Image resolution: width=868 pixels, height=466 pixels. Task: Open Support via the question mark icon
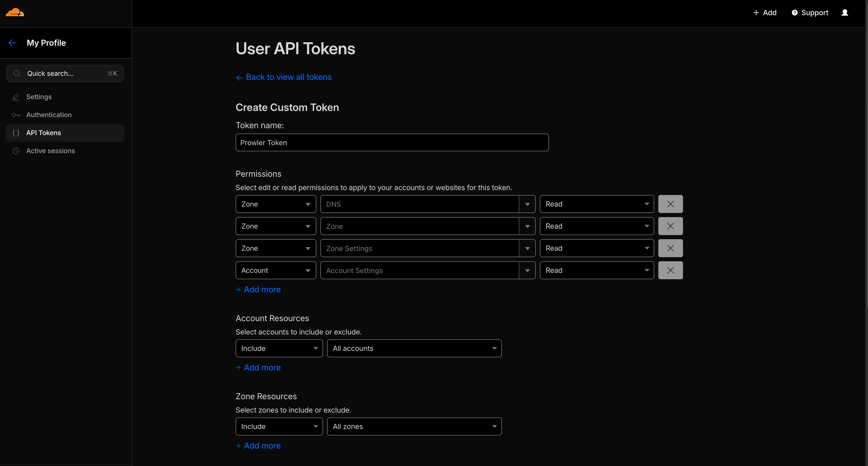pyautogui.click(x=795, y=13)
